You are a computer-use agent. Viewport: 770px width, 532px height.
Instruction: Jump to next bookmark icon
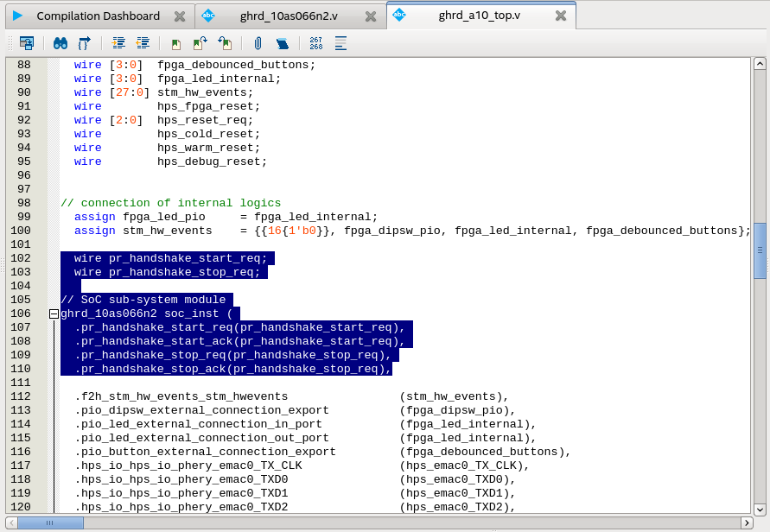(x=200, y=42)
